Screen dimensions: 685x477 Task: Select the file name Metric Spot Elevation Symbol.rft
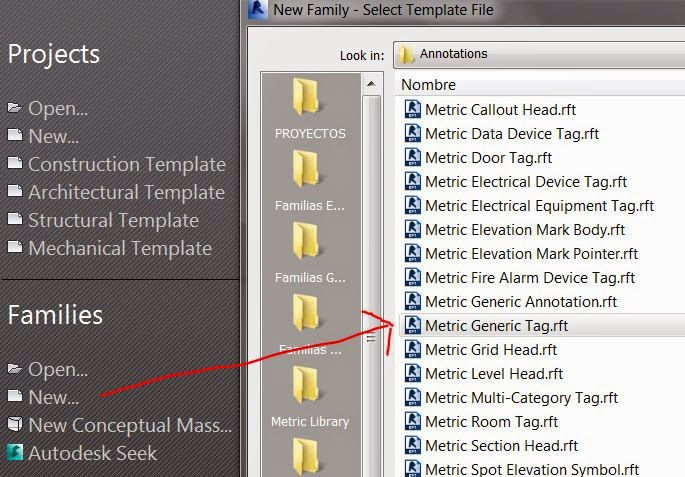click(x=532, y=470)
